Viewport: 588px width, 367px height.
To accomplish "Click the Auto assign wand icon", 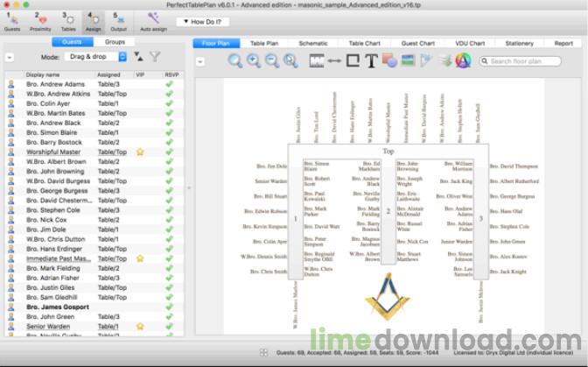I will point(153,22).
